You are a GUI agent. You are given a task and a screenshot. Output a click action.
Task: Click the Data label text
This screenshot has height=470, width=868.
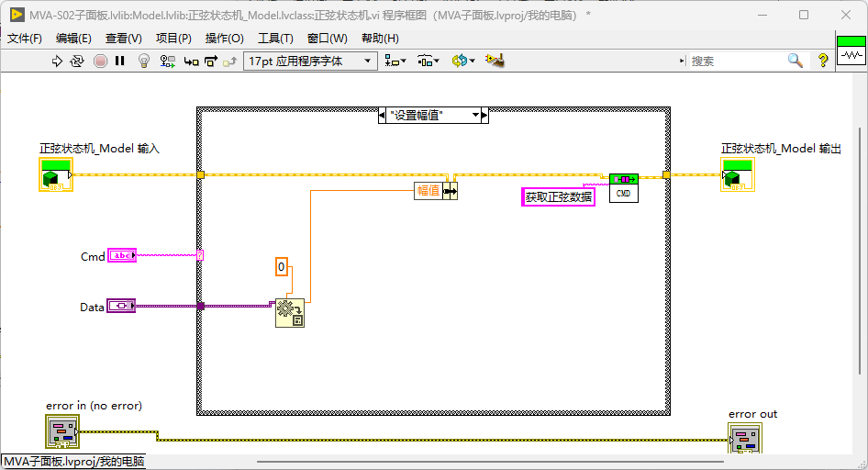click(92, 308)
